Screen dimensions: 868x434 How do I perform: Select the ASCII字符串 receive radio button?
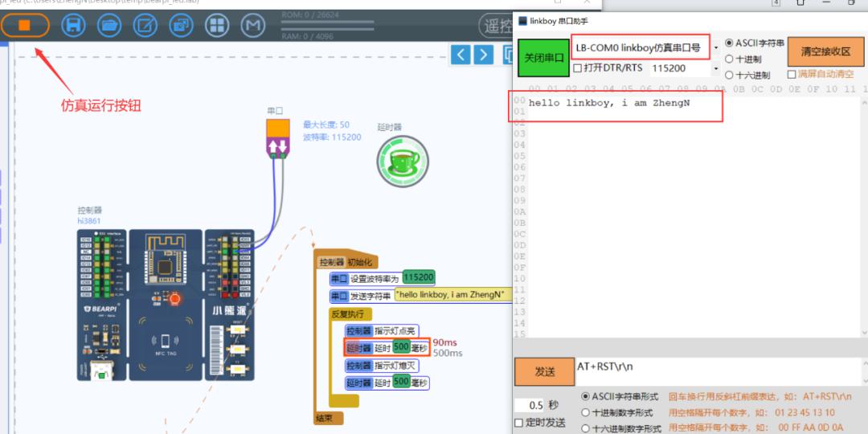click(729, 43)
